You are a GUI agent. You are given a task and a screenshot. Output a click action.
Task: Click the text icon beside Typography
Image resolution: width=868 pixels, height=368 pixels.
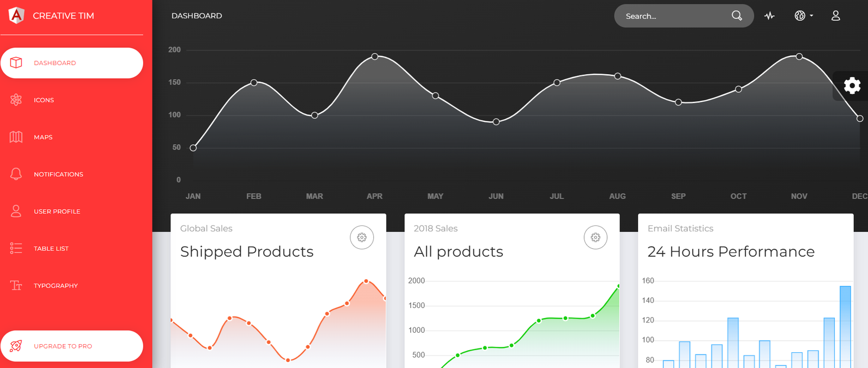click(x=16, y=285)
